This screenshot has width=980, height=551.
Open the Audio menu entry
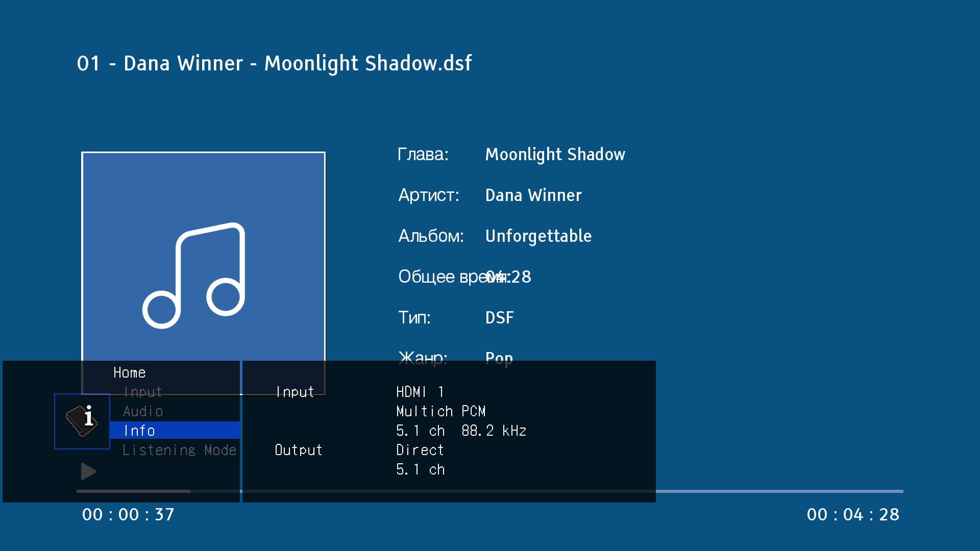[x=143, y=411]
